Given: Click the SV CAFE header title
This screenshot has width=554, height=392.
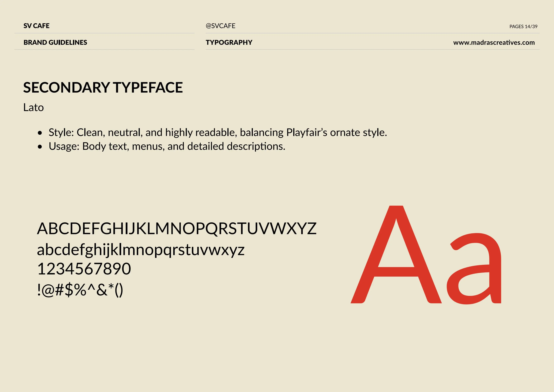Looking at the screenshot, I should click(36, 26).
